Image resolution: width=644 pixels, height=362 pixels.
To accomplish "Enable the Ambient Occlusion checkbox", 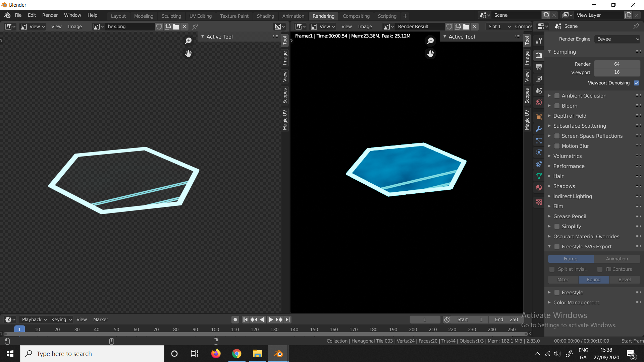I will coord(557,96).
